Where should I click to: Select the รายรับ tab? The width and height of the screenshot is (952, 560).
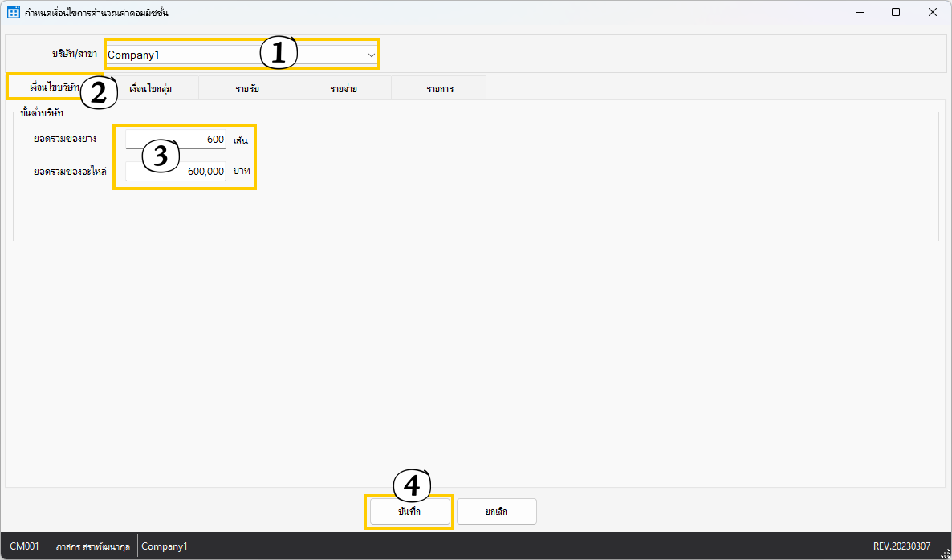pyautogui.click(x=247, y=88)
